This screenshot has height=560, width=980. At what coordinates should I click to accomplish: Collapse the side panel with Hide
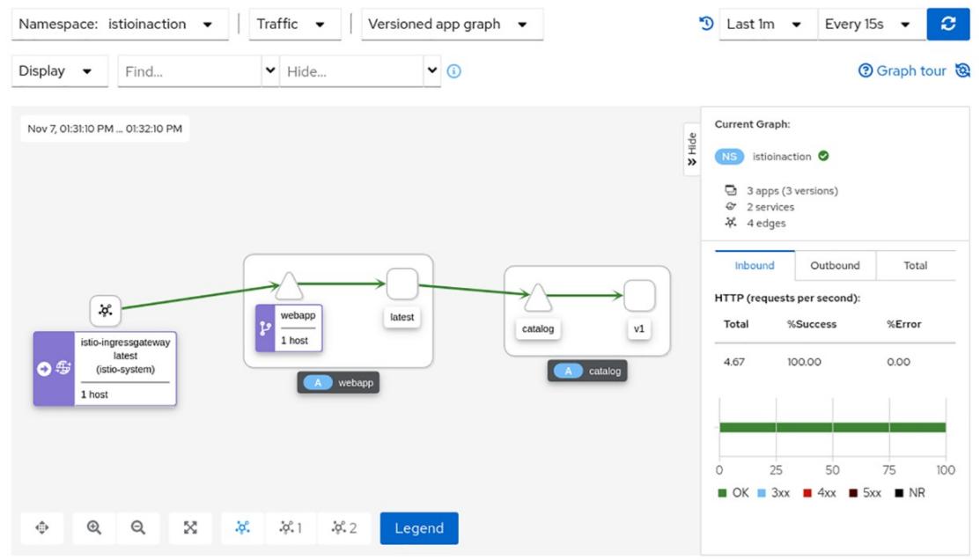pyautogui.click(x=692, y=150)
